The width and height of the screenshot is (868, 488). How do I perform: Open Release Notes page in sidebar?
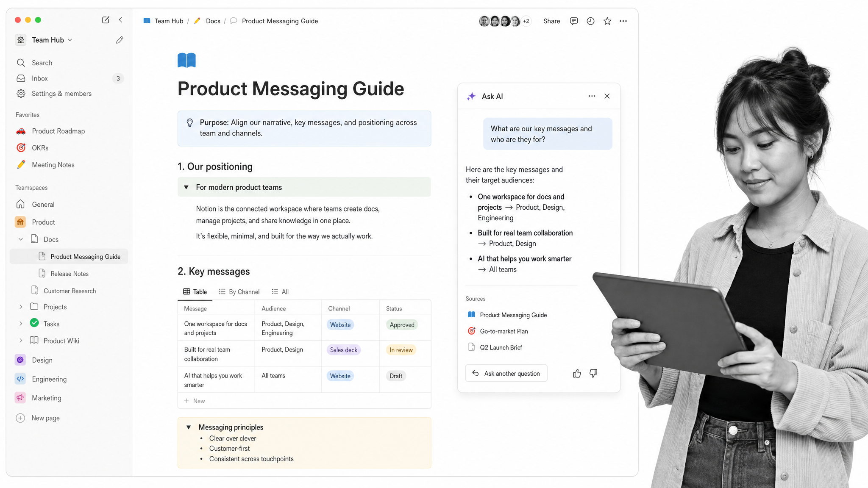[69, 274]
